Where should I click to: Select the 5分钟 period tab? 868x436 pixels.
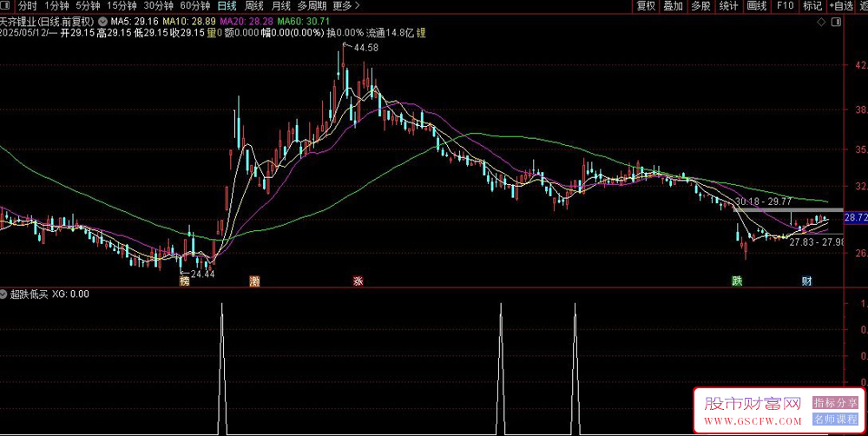[88, 6]
